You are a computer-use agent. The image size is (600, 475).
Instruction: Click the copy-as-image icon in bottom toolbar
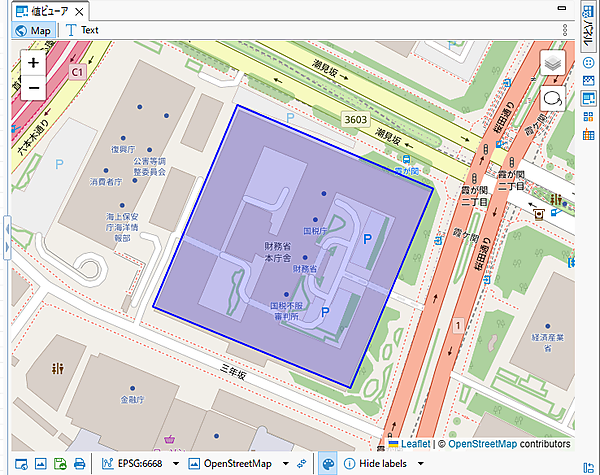tap(40, 464)
